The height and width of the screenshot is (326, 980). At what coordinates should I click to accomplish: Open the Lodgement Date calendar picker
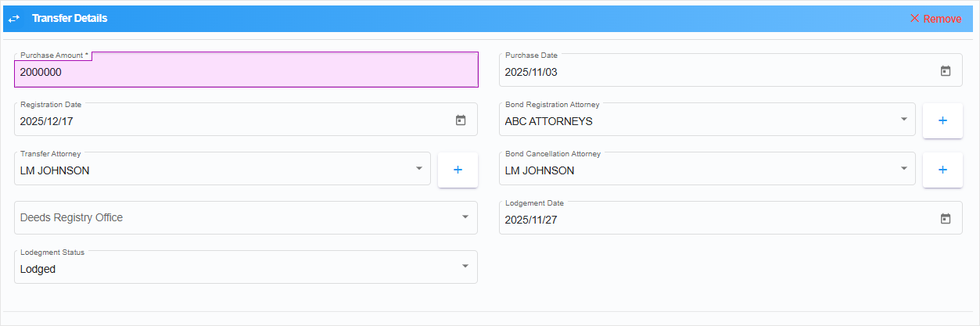click(945, 219)
